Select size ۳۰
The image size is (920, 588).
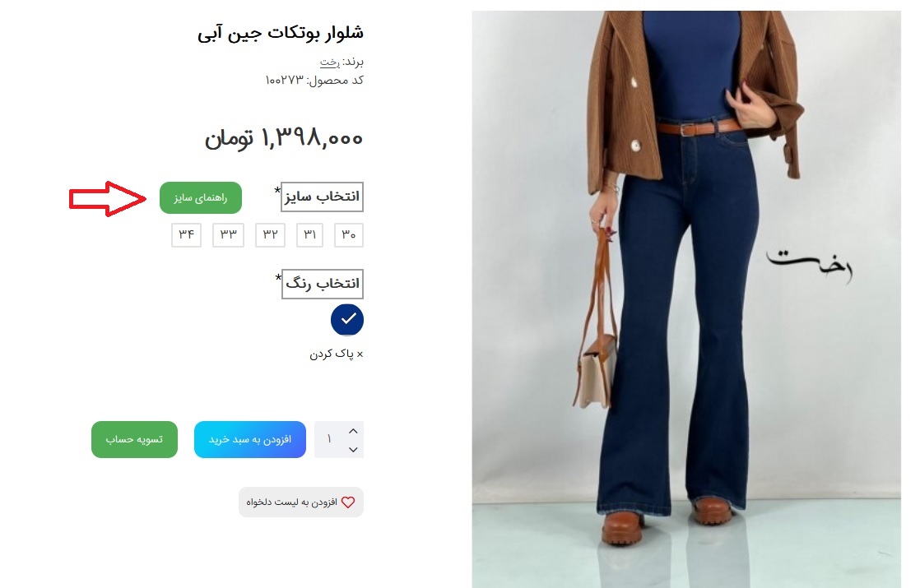[349, 234]
